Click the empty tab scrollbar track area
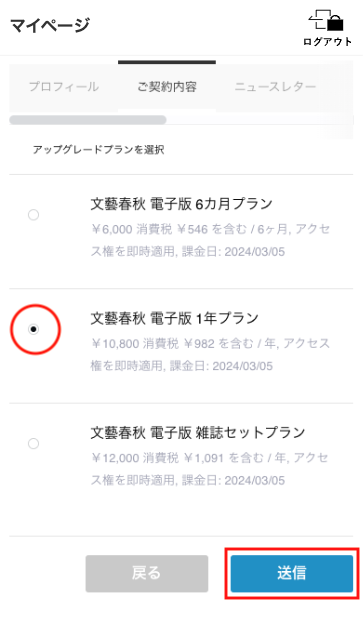The height and width of the screenshot is (618, 363). [x=259, y=120]
